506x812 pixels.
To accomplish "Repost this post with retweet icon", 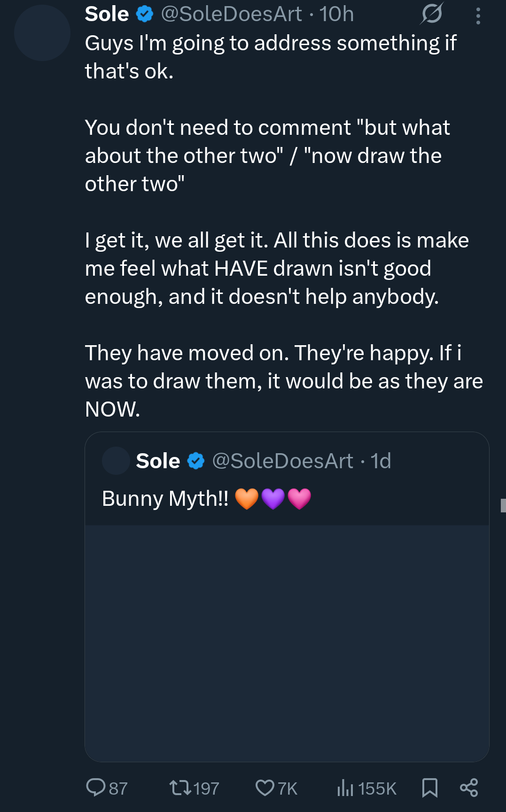I will [180, 788].
